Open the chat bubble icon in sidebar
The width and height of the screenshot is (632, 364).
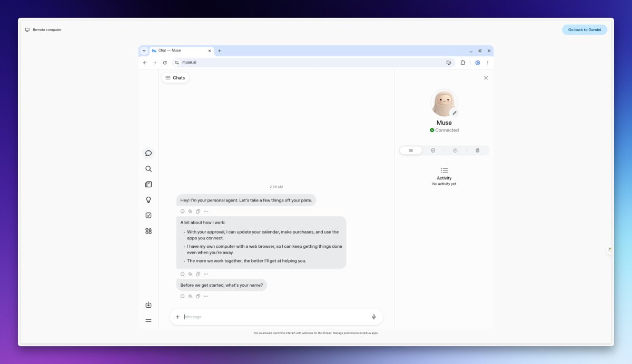coord(149,153)
